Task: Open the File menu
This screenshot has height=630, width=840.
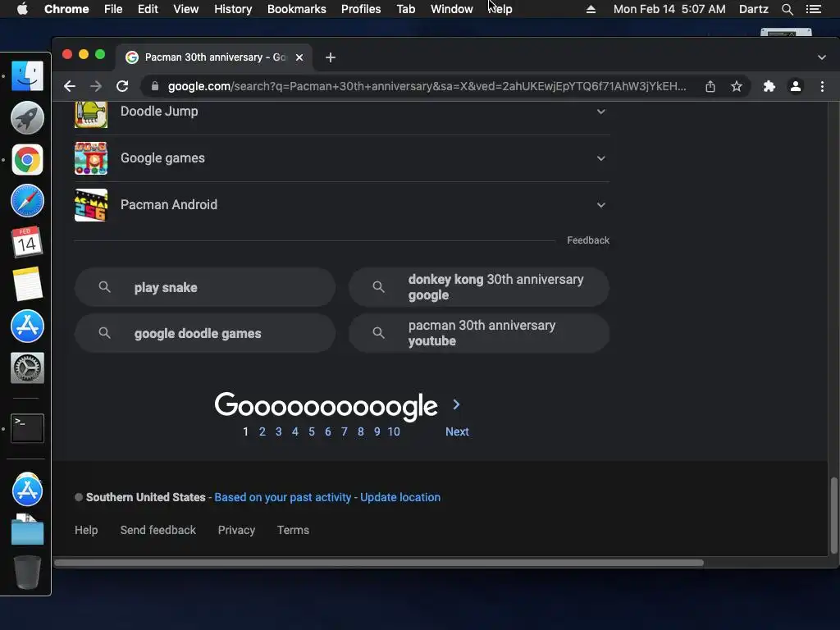Action: pyautogui.click(x=113, y=9)
